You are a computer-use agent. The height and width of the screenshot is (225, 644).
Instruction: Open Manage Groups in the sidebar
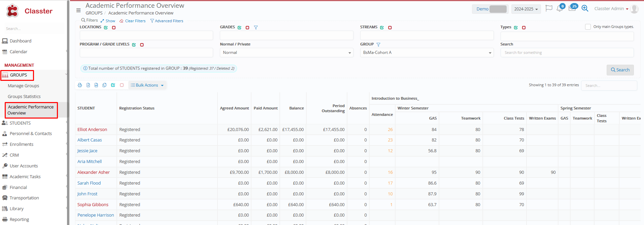coord(24,86)
